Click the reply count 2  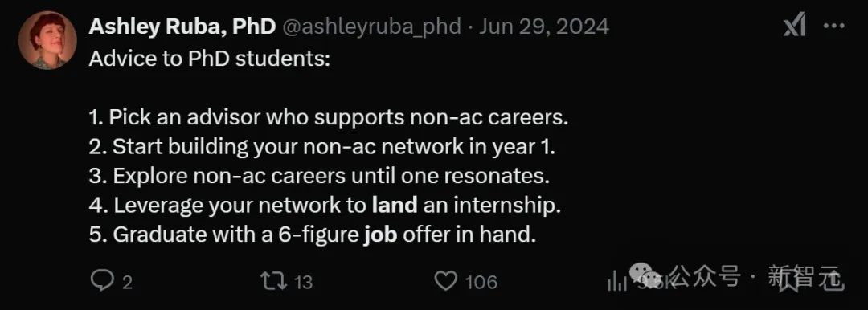(127, 283)
